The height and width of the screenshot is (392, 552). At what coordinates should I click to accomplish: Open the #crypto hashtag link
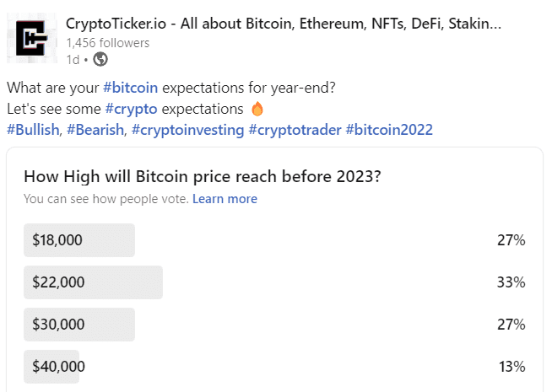tap(132, 109)
